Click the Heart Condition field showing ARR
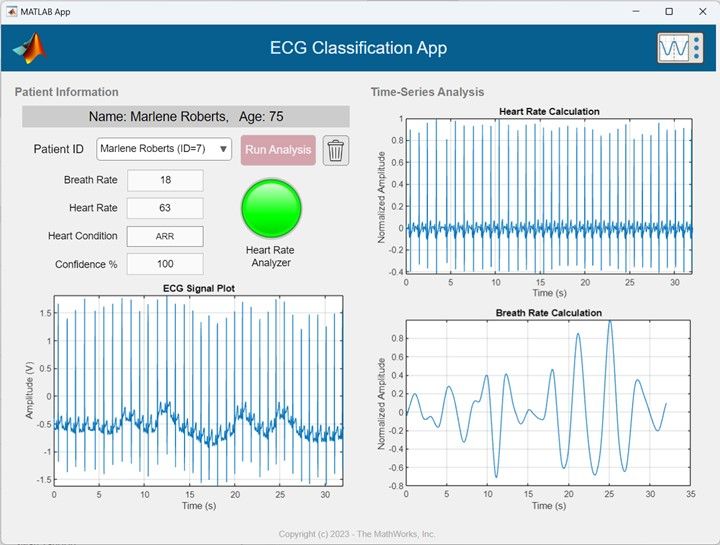Screen dimensions: 720x545 tap(165, 236)
